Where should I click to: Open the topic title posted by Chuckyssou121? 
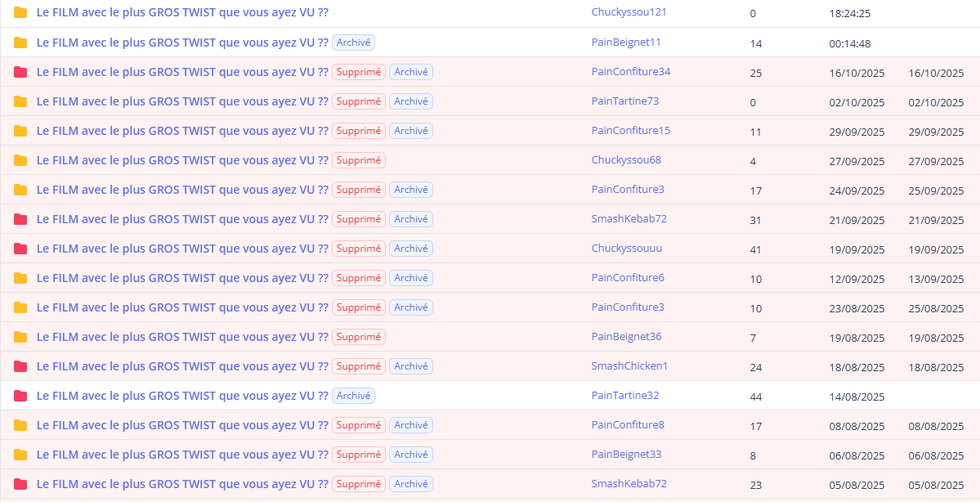[x=182, y=13]
